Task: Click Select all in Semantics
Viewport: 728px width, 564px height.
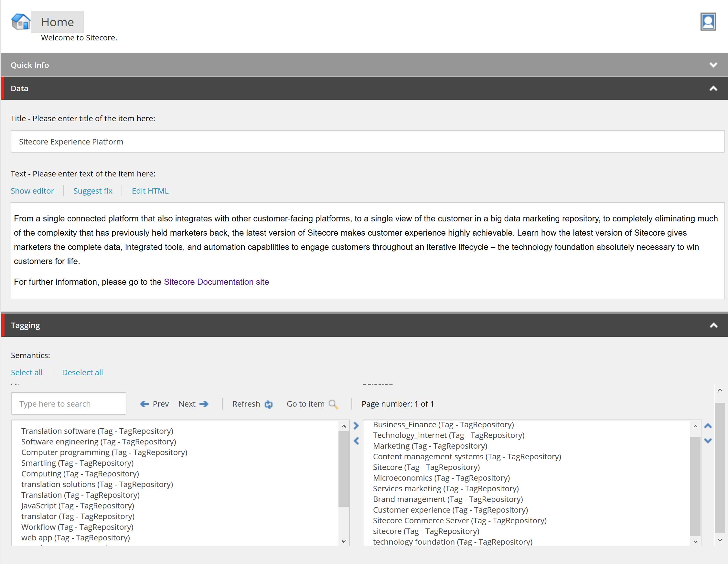Action: tap(27, 372)
